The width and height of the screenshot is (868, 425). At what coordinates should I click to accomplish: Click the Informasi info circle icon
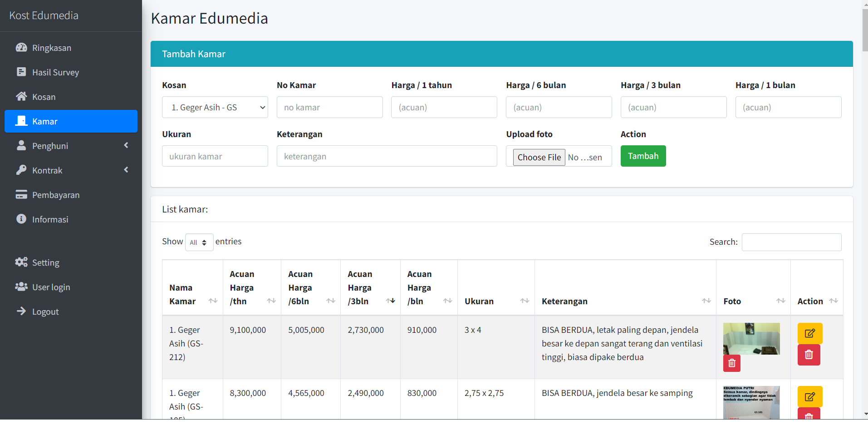21,219
